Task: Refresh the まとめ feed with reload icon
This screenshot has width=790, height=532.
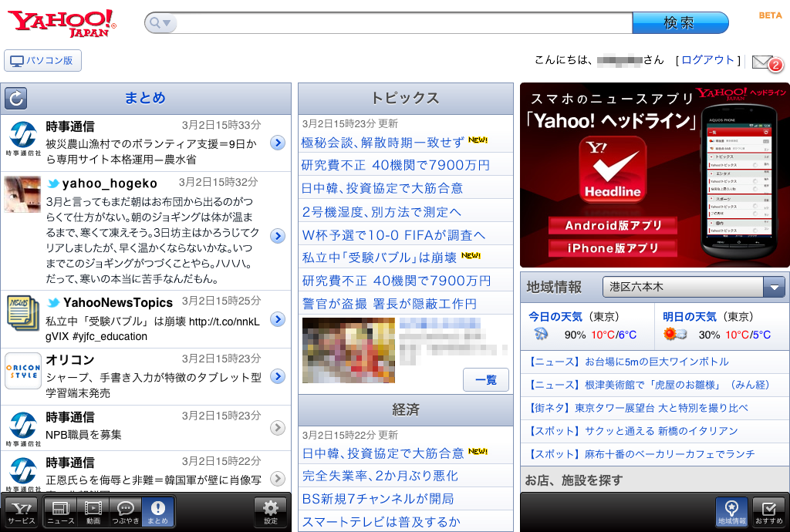Action: [15, 98]
